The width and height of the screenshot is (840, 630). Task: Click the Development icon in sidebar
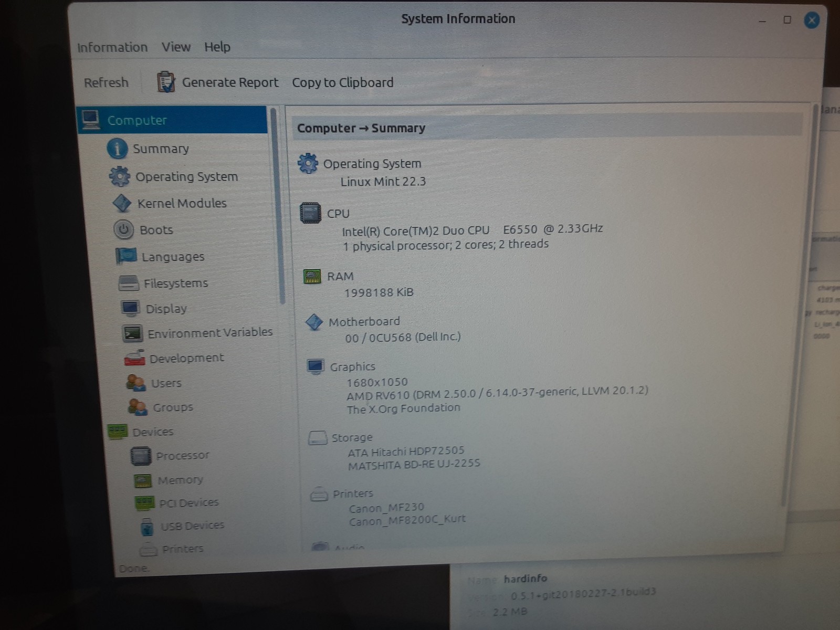[134, 358]
